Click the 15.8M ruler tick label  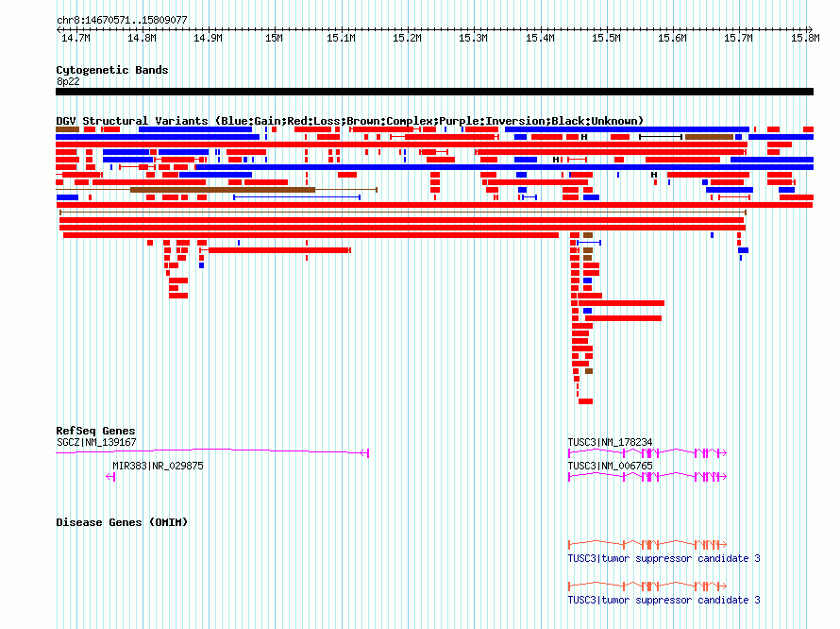click(805, 38)
